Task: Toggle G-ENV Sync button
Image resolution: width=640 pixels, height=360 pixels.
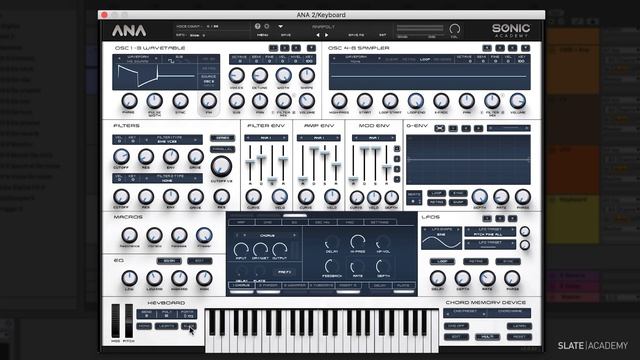Action: pos(458,193)
